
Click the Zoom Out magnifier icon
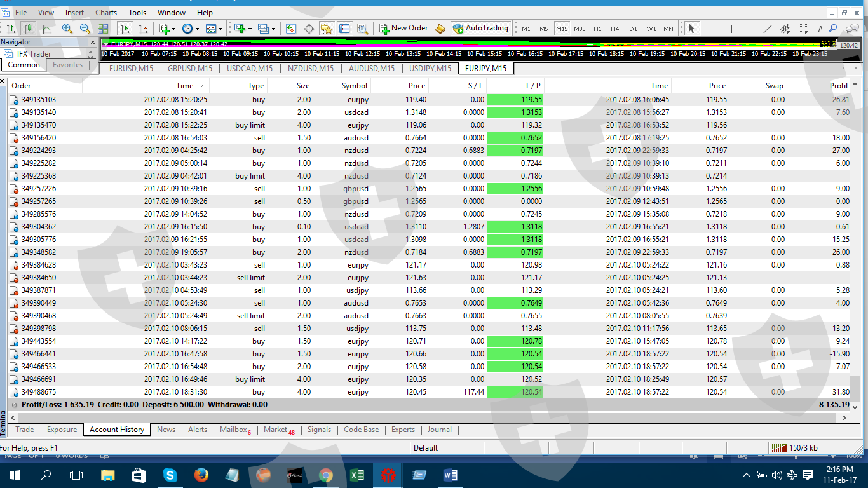85,29
